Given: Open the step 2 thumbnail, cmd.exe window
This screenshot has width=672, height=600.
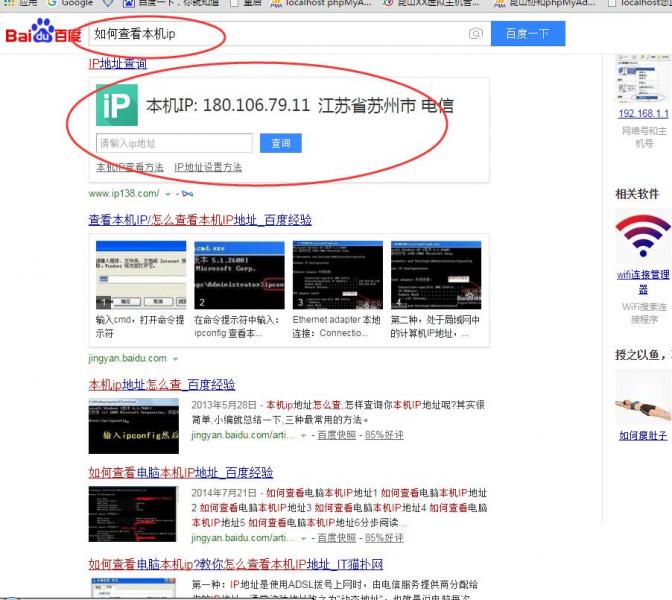Looking at the screenshot, I should coord(239,275).
